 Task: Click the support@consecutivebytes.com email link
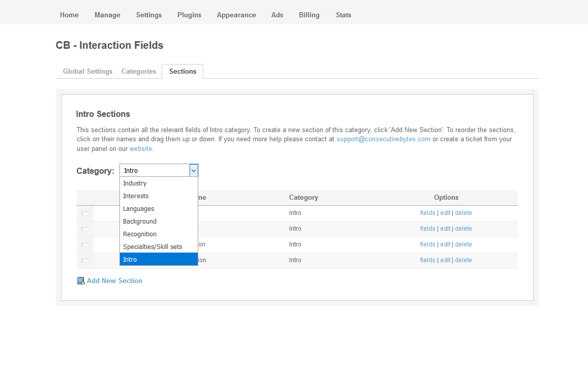383,139
